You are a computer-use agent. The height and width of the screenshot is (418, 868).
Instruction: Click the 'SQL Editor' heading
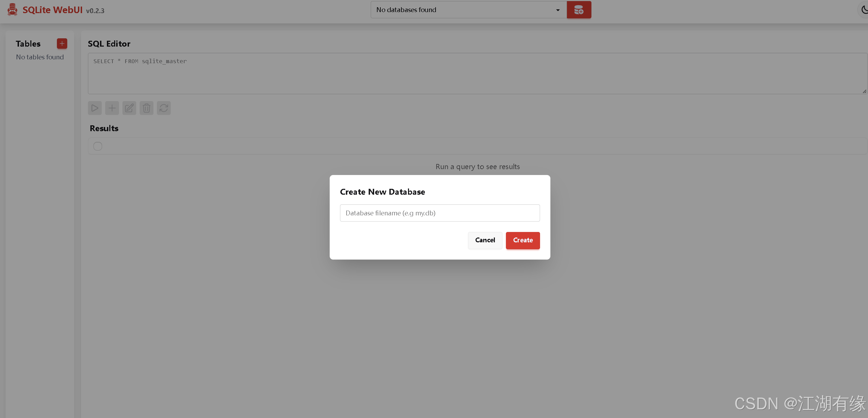point(109,44)
